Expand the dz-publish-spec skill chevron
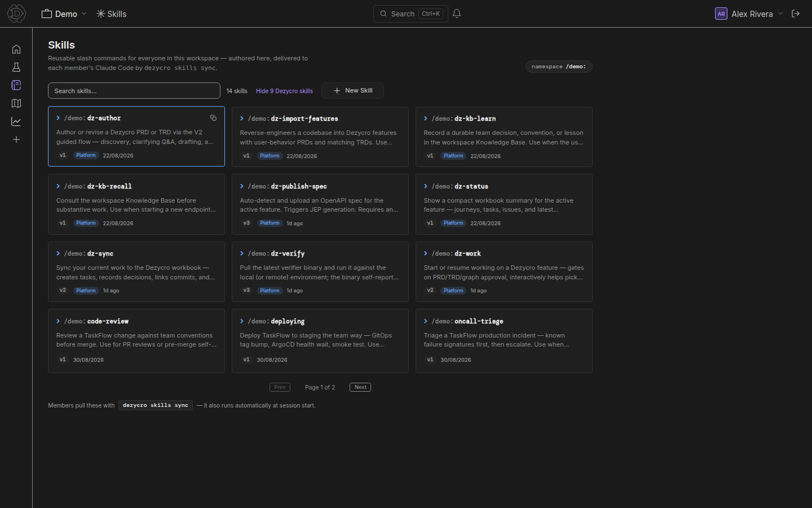 (x=242, y=186)
